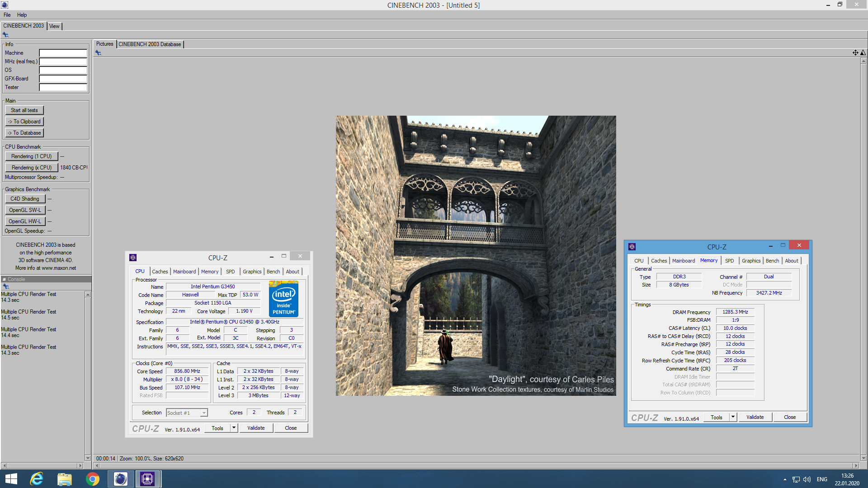Select the Pictures tab

[x=104, y=44]
